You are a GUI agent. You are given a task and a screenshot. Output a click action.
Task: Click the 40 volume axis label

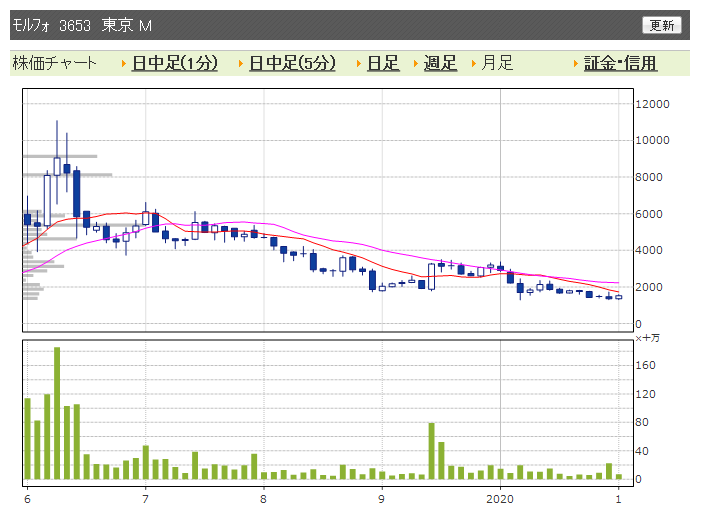tap(642, 451)
